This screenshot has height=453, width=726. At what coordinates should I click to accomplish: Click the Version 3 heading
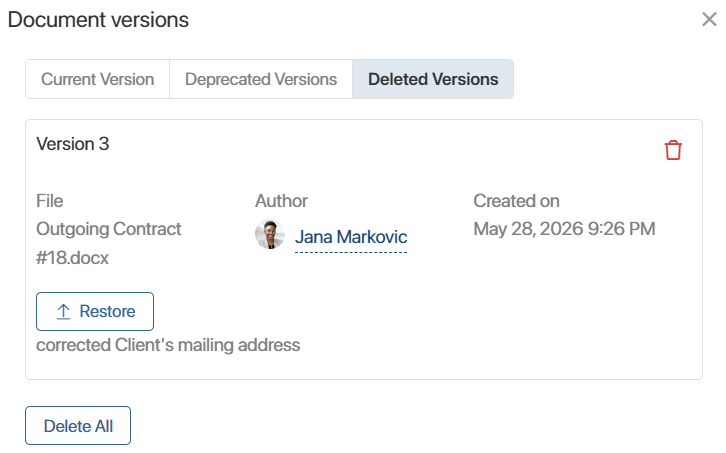pos(73,144)
